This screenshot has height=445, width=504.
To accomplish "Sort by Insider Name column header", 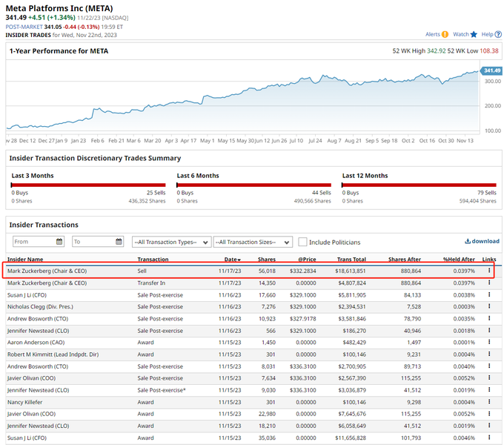I will [25, 260].
